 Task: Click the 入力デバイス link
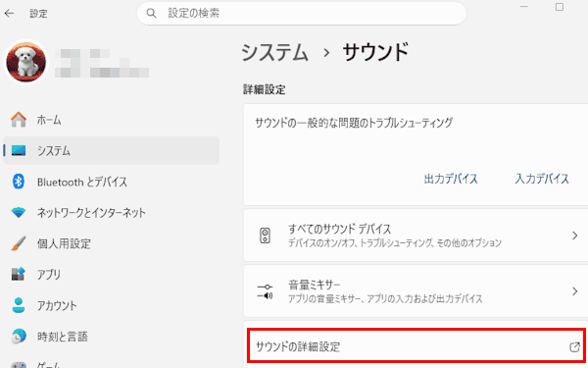click(542, 179)
